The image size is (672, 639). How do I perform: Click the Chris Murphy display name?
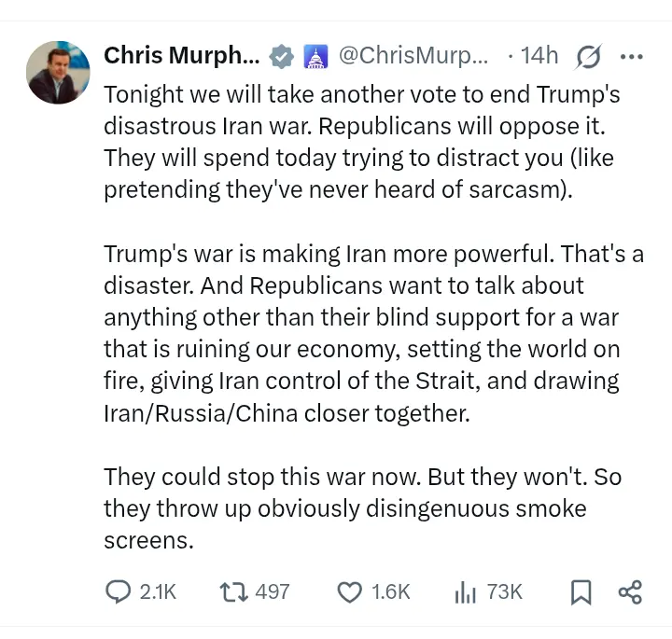coord(182,55)
